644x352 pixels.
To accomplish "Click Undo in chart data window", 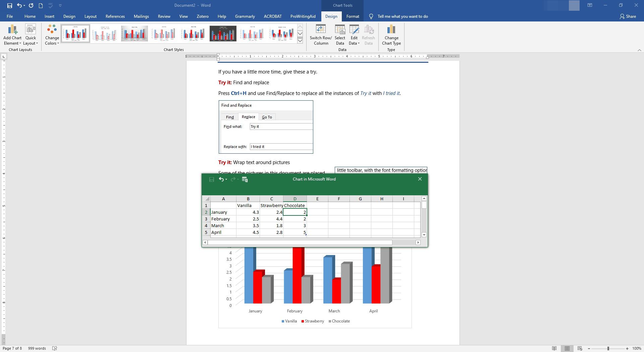I will point(221,179).
